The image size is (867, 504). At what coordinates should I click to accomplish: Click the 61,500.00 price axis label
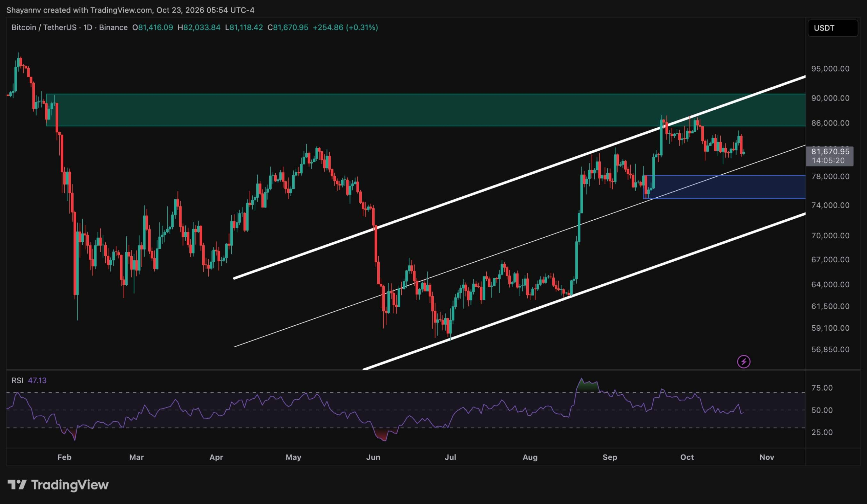tap(830, 306)
